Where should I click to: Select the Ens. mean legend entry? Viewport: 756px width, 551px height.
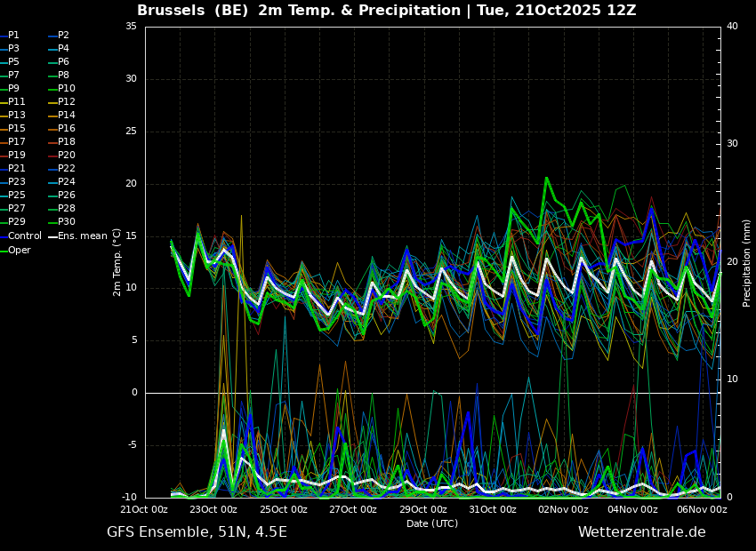(x=82, y=236)
